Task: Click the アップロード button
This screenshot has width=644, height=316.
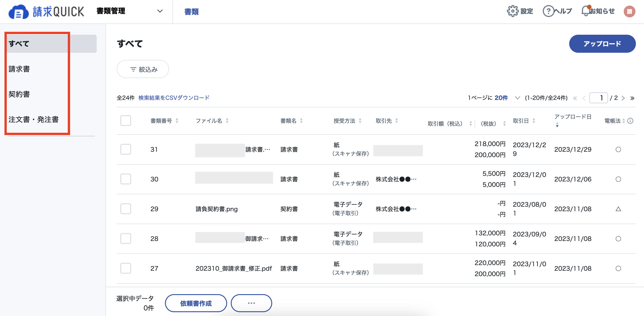Action: coord(602,44)
